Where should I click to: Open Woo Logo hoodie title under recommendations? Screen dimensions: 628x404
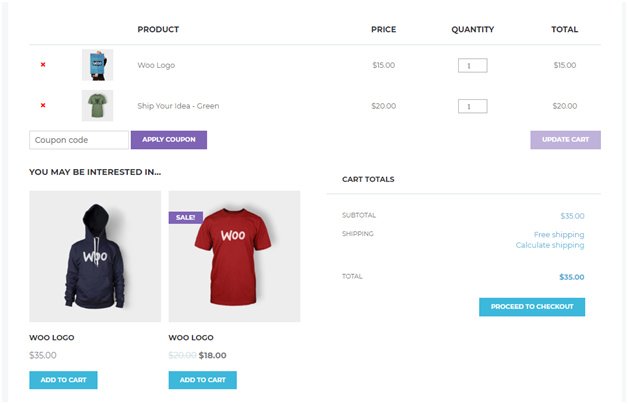point(52,338)
